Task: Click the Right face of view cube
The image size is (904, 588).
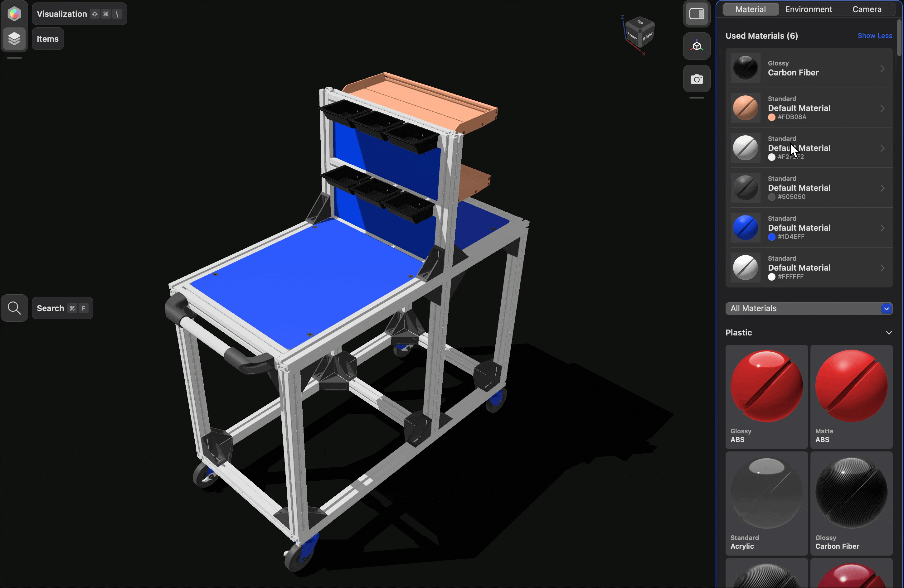Action: click(x=647, y=37)
